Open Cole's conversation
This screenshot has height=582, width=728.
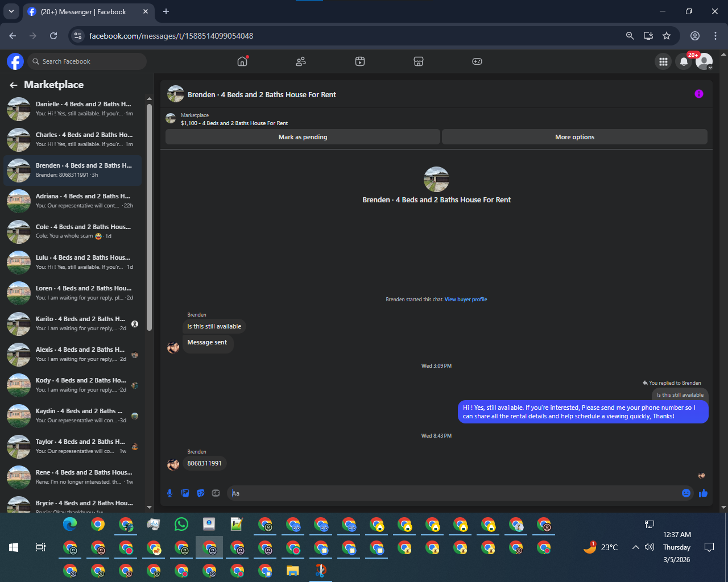click(73, 231)
